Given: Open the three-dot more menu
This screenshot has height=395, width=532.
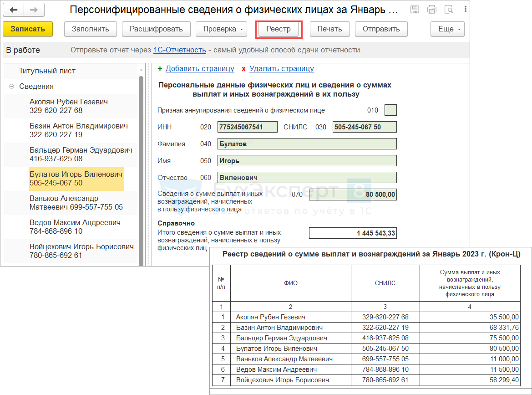Looking at the screenshot, I should click(x=465, y=10).
